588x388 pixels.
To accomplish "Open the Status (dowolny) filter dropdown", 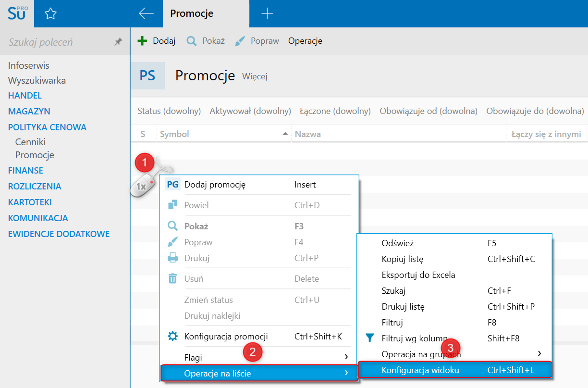I will (x=169, y=111).
